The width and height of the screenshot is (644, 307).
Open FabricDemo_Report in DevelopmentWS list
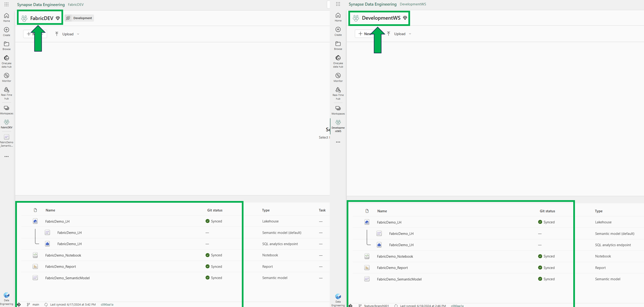(392, 268)
